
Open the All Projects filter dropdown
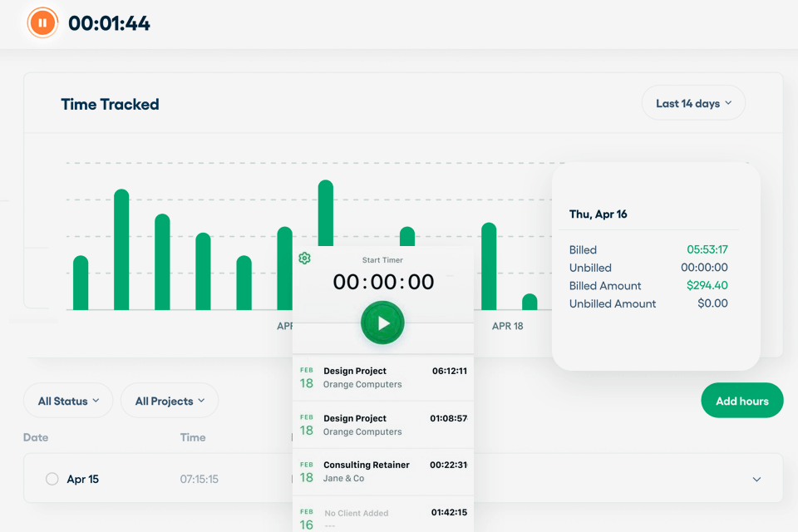170,401
